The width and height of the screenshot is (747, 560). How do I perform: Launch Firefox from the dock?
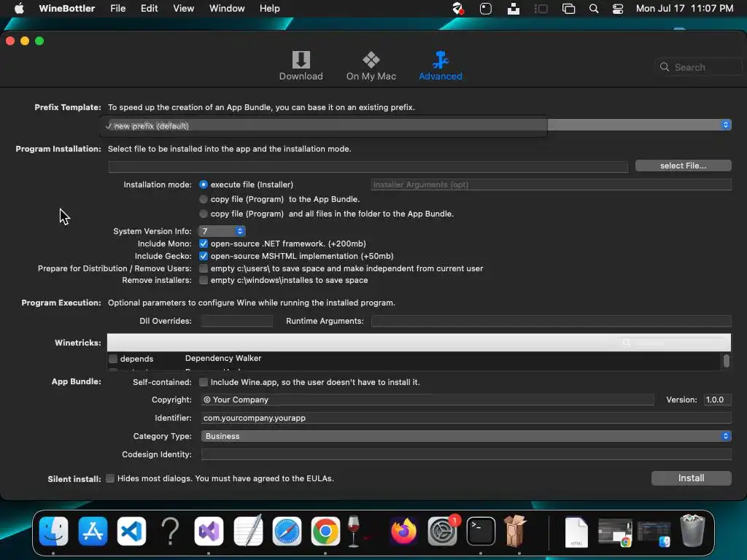(403, 531)
